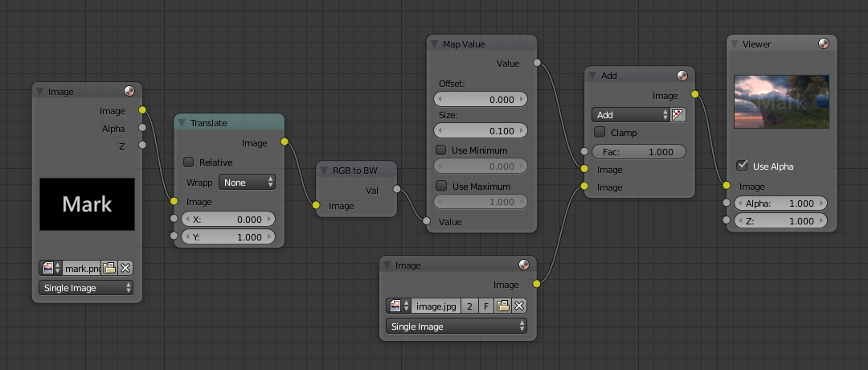868x370 pixels.
Task: Click Viewer Alpha value field
Action: coord(780,203)
